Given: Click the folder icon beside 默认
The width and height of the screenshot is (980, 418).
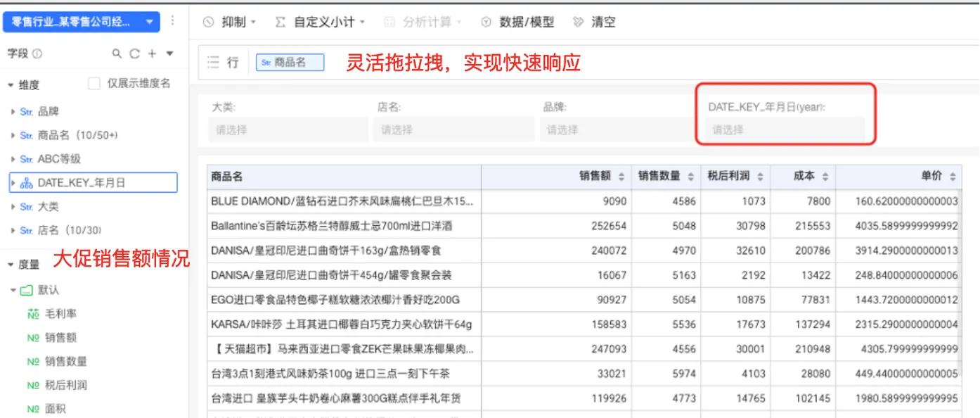Looking at the screenshot, I should [27, 290].
